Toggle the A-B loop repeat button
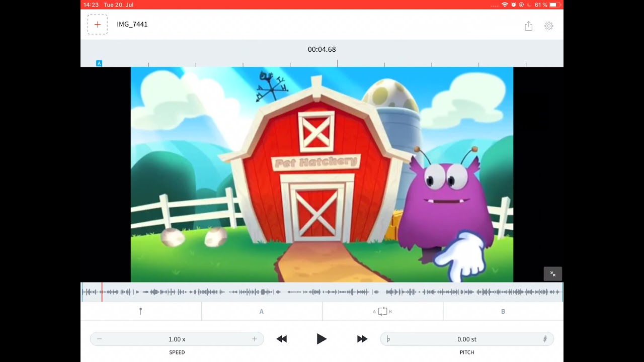Image resolution: width=644 pixels, height=362 pixels. (382, 311)
